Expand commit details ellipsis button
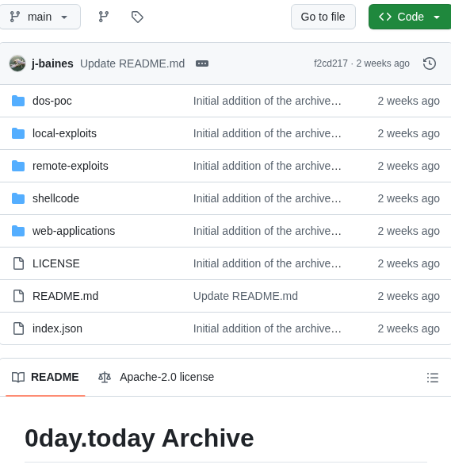Screen dimensions: 451x476 click(x=202, y=63)
